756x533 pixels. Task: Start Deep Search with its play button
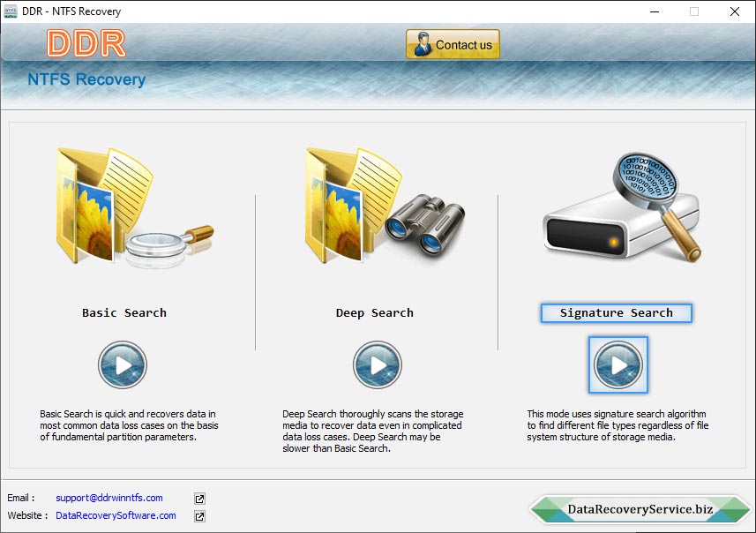point(377,365)
